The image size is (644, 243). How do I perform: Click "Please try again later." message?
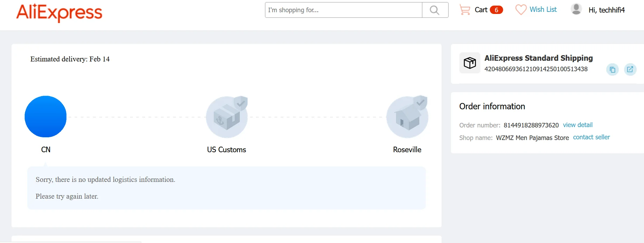coord(67,196)
